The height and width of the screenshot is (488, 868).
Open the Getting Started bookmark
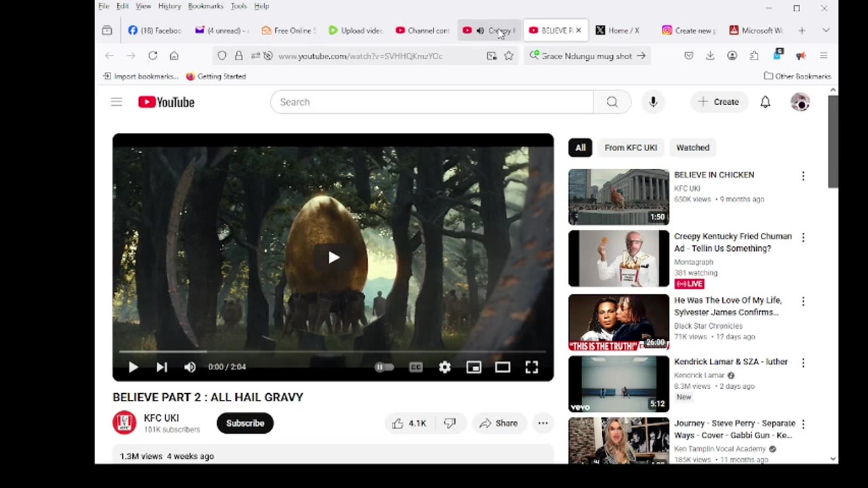point(216,77)
